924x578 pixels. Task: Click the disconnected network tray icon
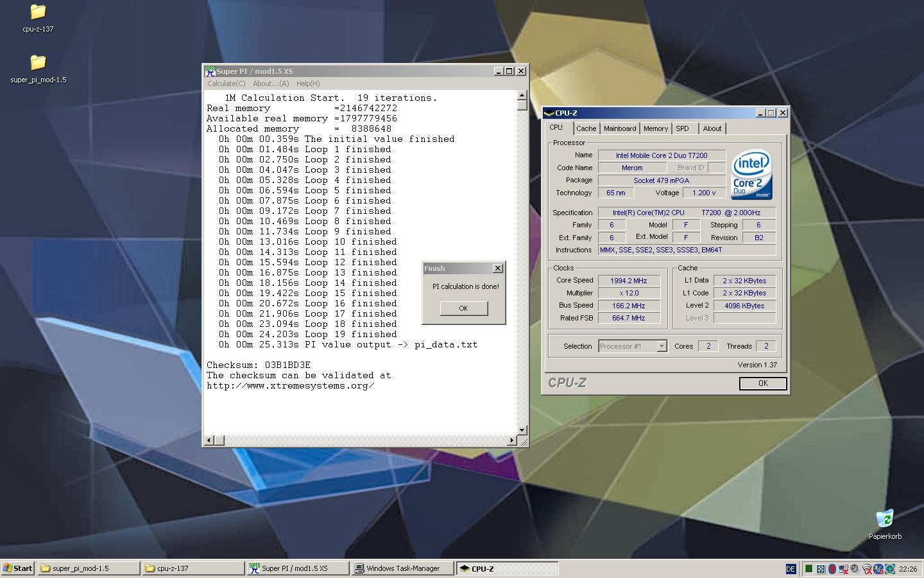click(843, 568)
